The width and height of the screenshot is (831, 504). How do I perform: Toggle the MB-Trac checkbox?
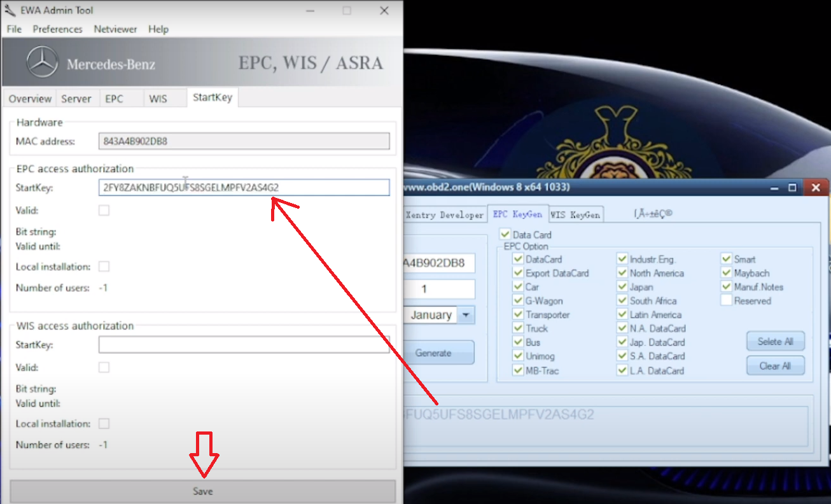(518, 370)
